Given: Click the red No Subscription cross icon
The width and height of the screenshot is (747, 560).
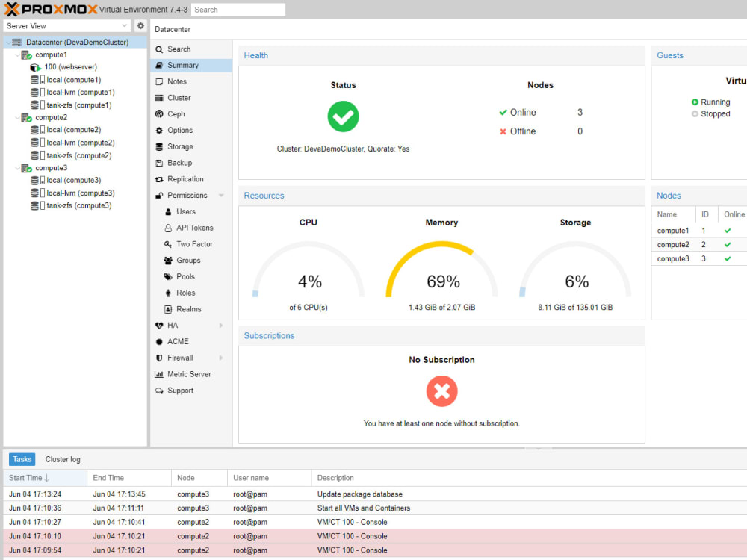Looking at the screenshot, I should [441, 391].
